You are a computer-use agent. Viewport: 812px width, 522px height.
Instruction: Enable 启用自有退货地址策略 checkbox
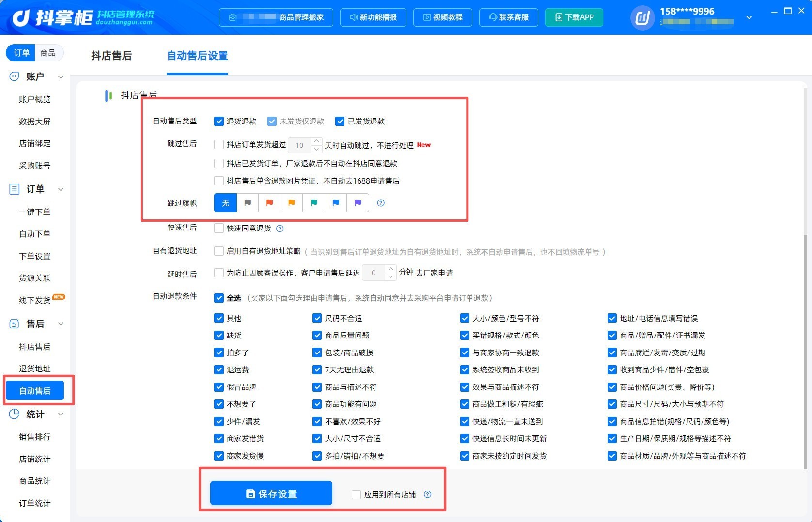click(x=219, y=251)
